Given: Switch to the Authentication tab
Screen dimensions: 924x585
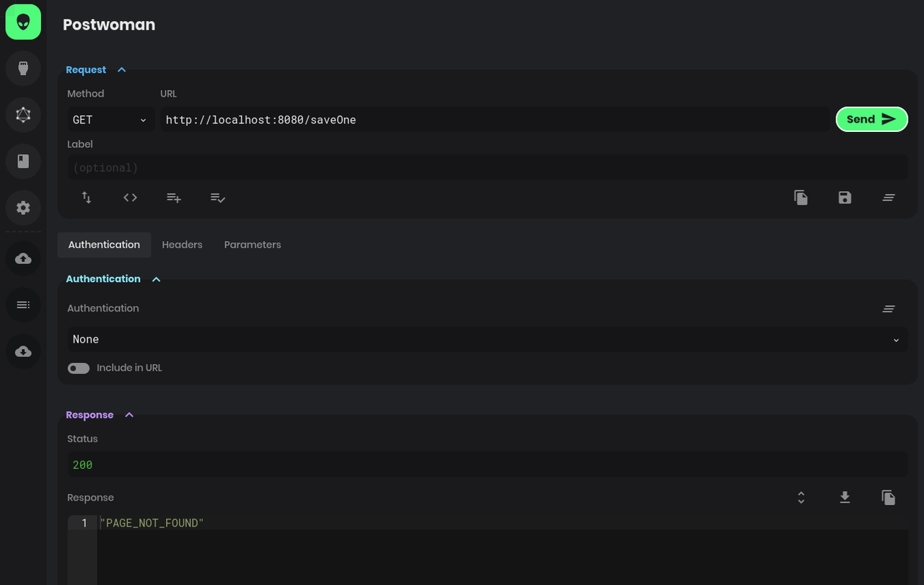Looking at the screenshot, I should coord(104,245).
